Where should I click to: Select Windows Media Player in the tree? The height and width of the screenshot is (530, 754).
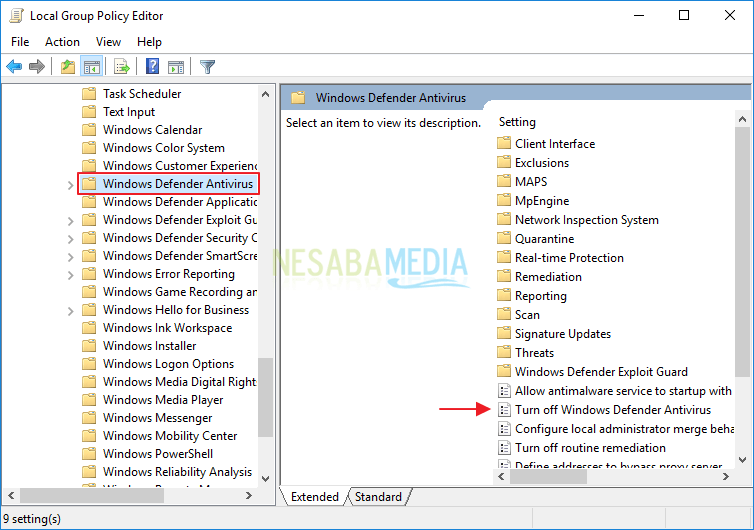[162, 400]
